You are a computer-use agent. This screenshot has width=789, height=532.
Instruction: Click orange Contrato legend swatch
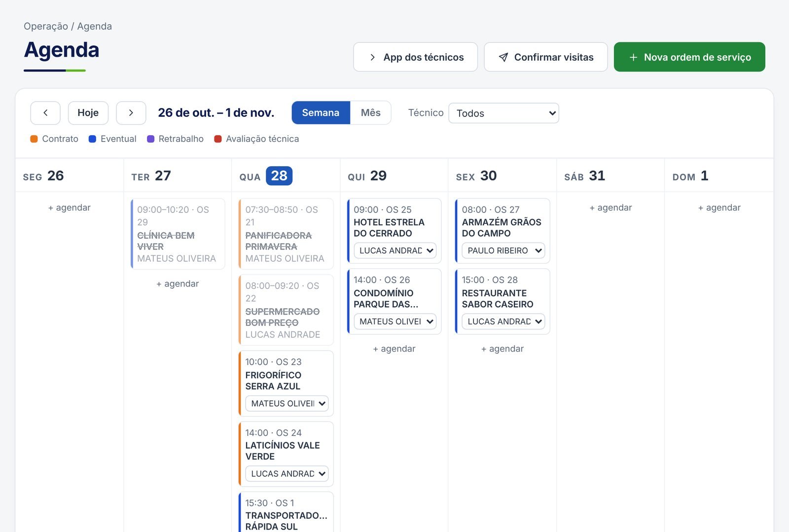pos(34,139)
